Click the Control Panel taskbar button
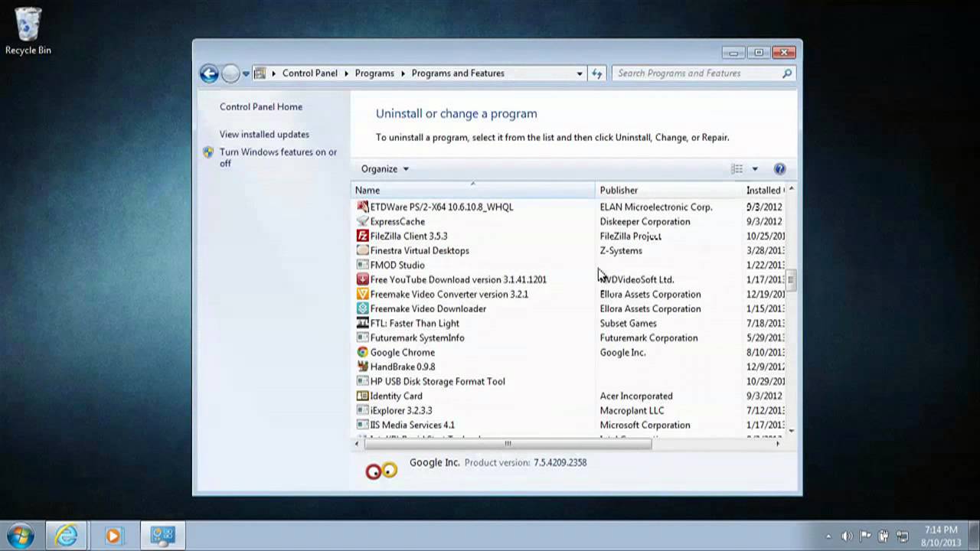Screen dimensions: 980x551 click(162, 536)
